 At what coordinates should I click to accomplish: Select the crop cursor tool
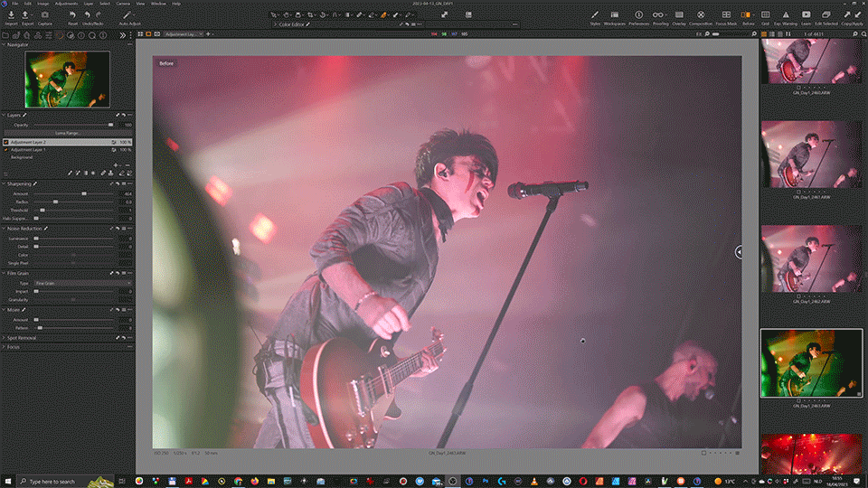coord(310,15)
